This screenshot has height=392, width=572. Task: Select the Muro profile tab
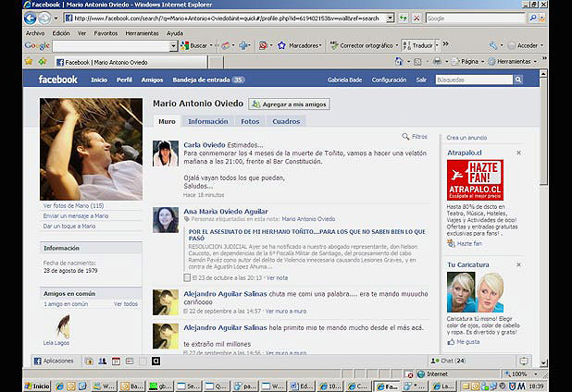pos(167,121)
